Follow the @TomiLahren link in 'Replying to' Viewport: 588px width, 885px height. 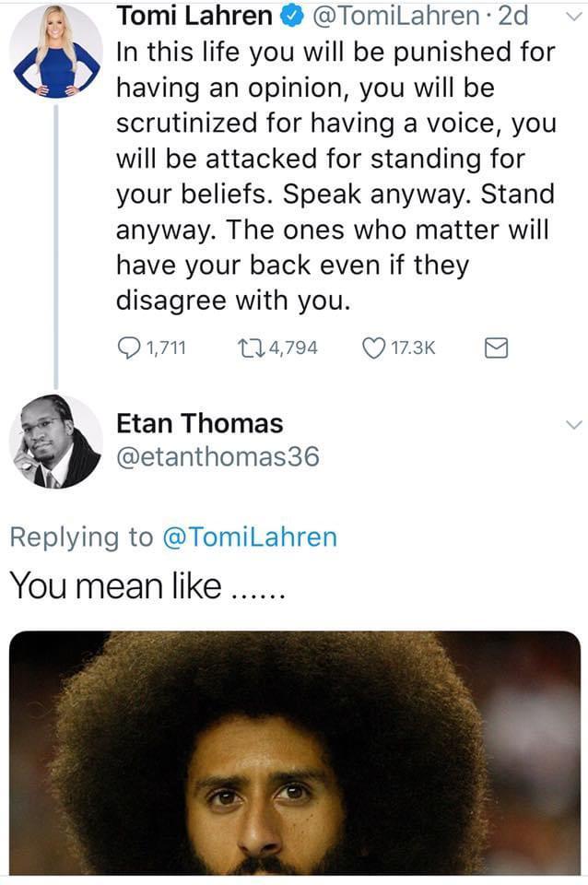coord(250,537)
